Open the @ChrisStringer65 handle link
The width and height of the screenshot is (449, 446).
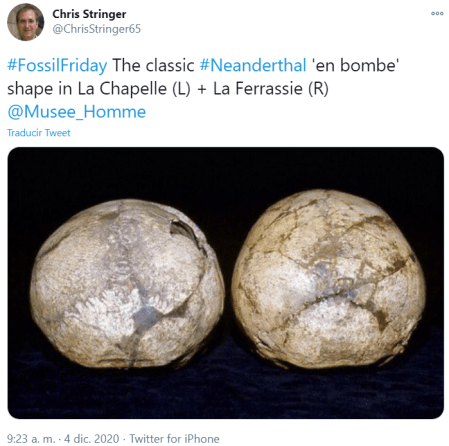97,29
